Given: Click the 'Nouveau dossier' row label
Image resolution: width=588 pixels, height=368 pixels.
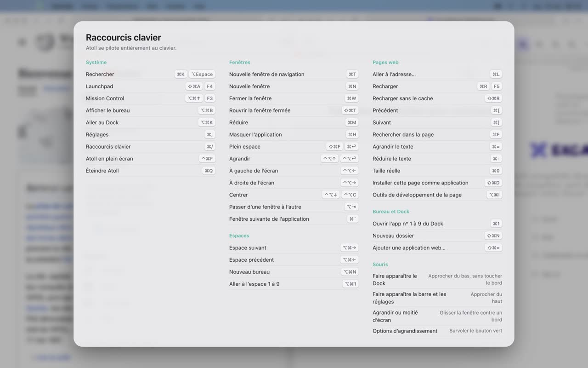Looking at the screenshot, I should click(x=393, y=236).
